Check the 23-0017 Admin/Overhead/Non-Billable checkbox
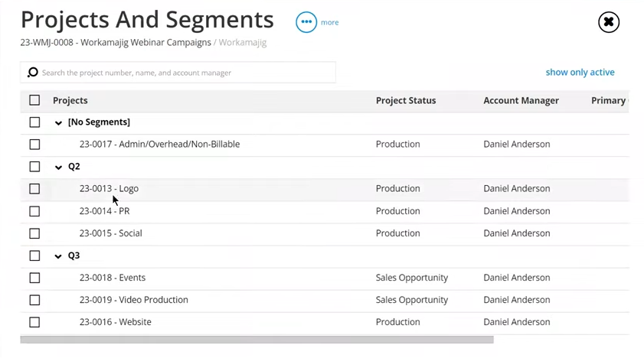The image size is (644, 358). click(34, 145)
